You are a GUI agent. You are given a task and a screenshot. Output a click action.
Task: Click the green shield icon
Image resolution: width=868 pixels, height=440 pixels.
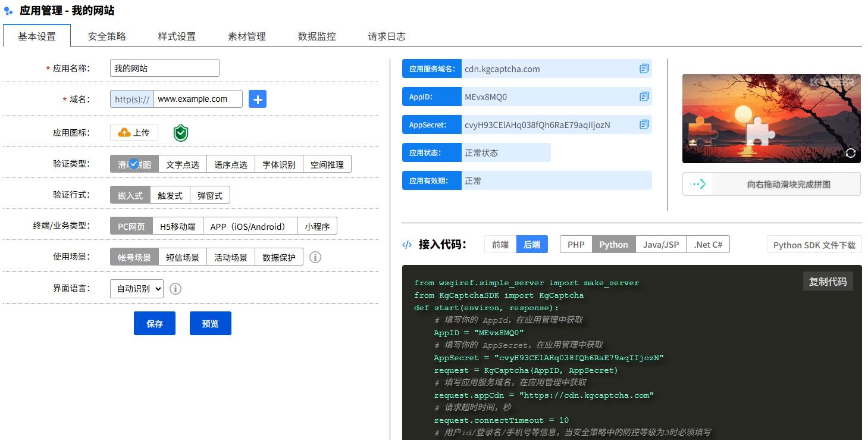pos(181,133)
